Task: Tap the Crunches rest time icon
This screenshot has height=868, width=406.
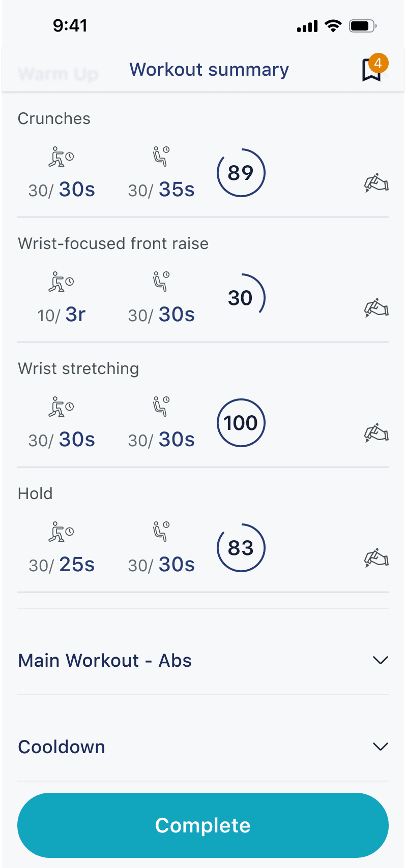Action: coord(161,156)
